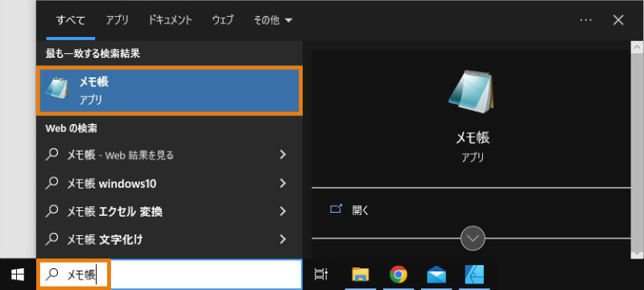Select the メモ帳 - Web 結果を見る result
Image resolution: width=644 pixels, height=290 pixels.
tap(169, 155)
